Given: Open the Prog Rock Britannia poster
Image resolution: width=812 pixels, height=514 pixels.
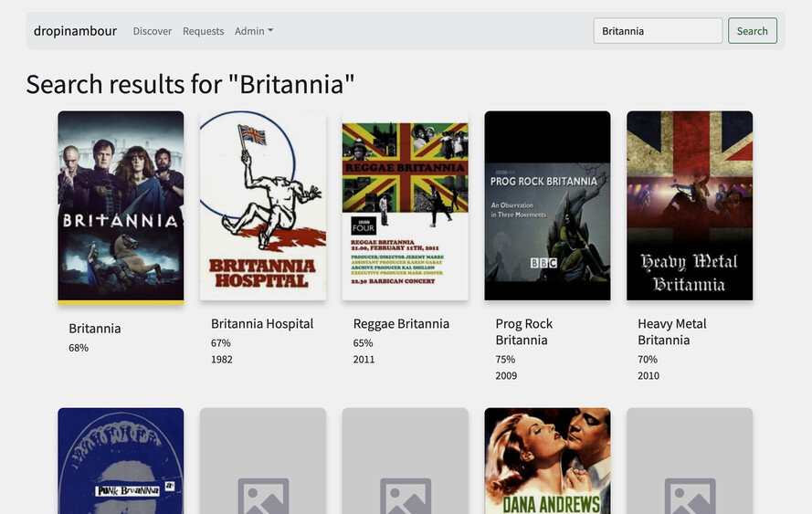Looking at the screenshot, I should (547, 205).
